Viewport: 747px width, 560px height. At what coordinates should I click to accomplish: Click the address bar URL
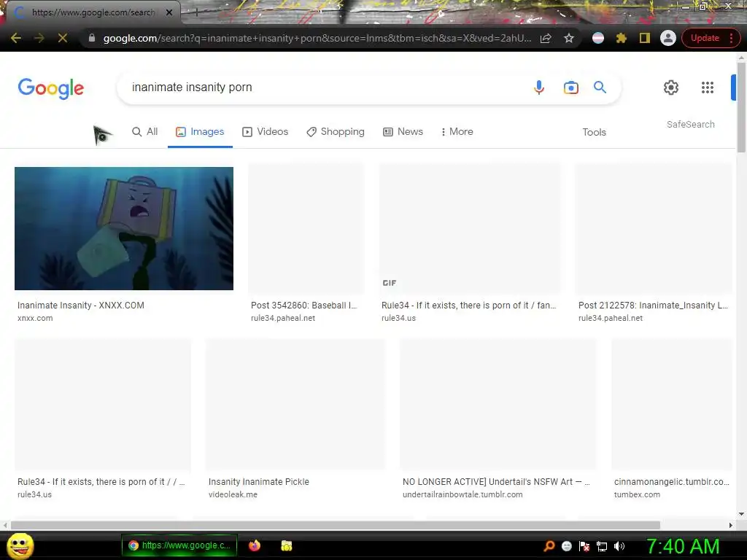tap(317, 38)
